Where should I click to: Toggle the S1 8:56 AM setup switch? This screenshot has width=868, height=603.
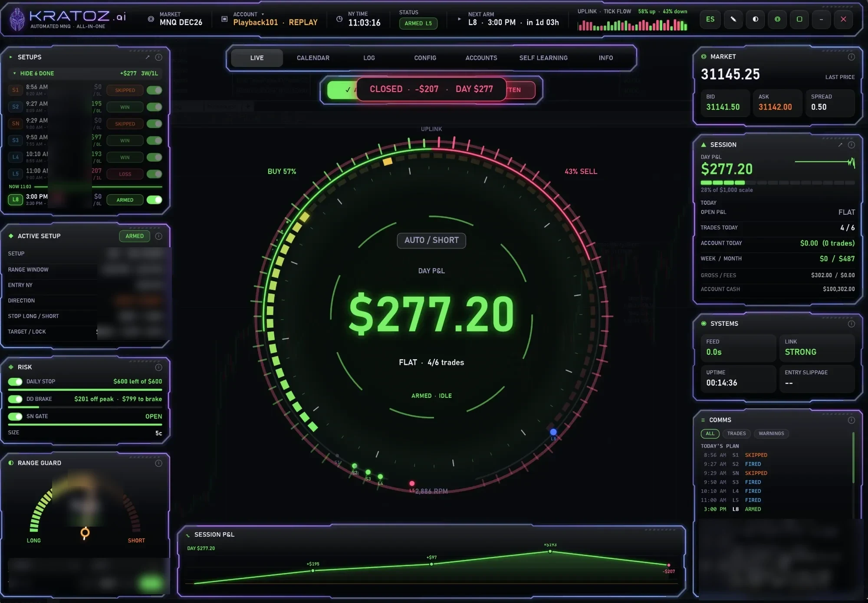[x=155, y=90]
